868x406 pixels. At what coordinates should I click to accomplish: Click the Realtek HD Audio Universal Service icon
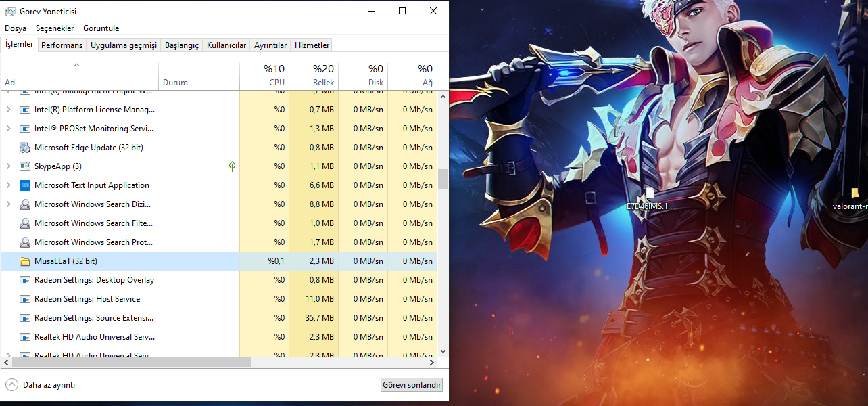(x=25, y=337)
